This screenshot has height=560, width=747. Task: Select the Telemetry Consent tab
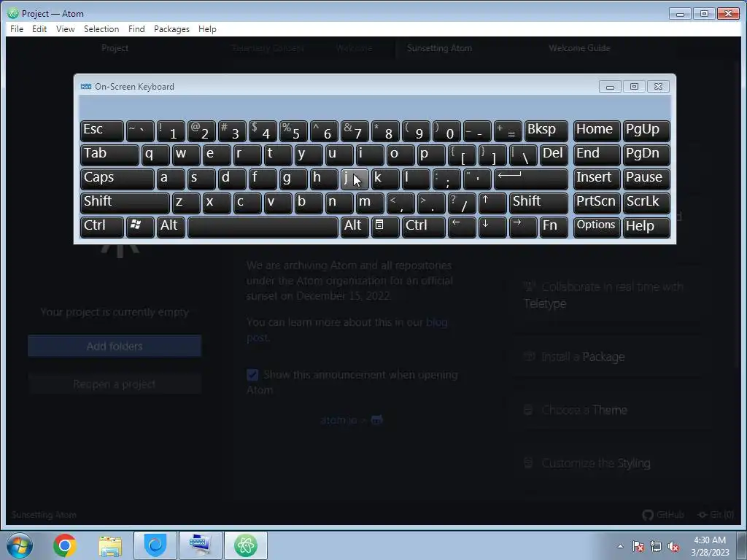click(268, 48)
